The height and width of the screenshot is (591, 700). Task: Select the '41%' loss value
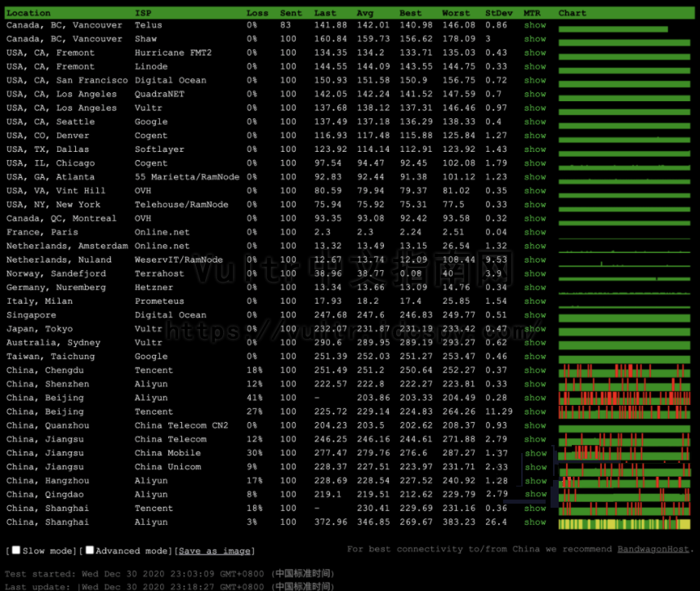tap(255, 398)
